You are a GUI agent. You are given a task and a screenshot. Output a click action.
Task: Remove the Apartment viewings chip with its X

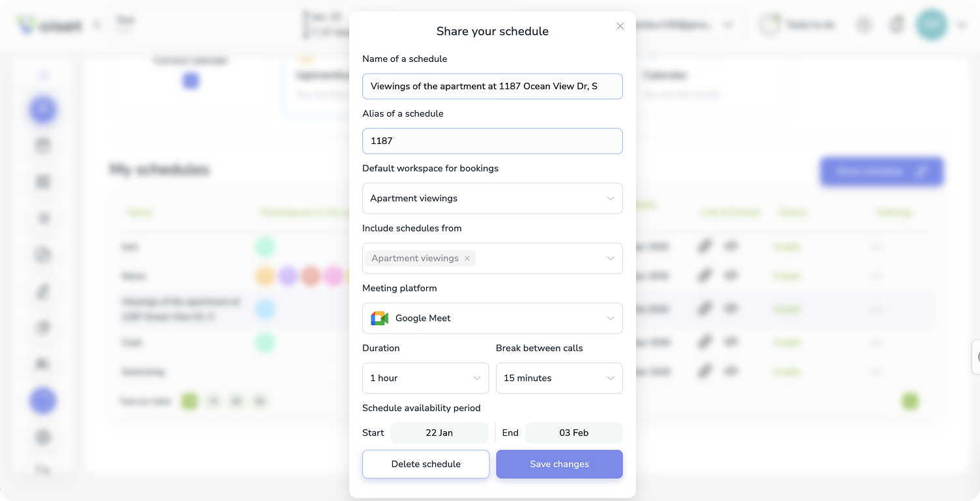[467, 258]
